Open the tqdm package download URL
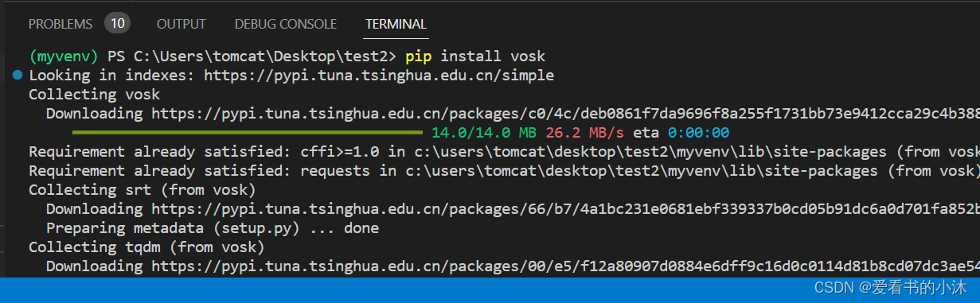 coord(565,266)
